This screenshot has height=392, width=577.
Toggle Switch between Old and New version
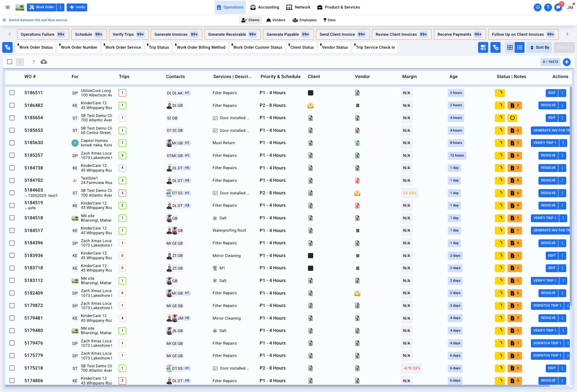pos(35,20)
